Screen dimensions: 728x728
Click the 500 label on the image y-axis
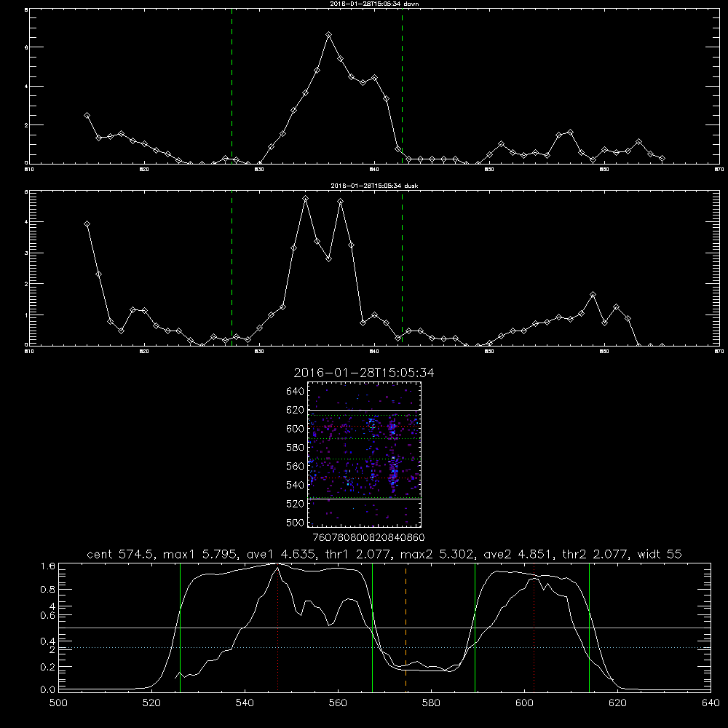click(x=296, y=522)
